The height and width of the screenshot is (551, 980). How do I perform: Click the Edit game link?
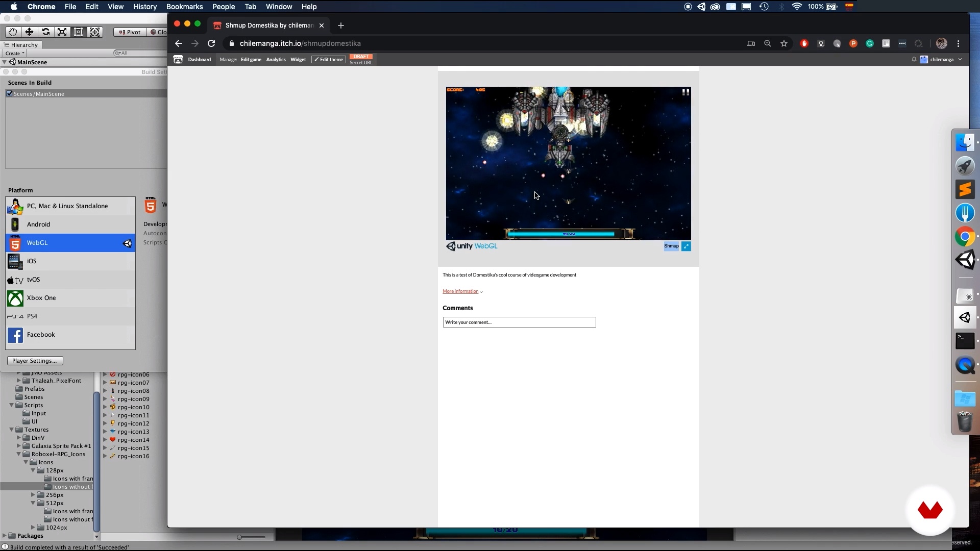pos(251,60)
